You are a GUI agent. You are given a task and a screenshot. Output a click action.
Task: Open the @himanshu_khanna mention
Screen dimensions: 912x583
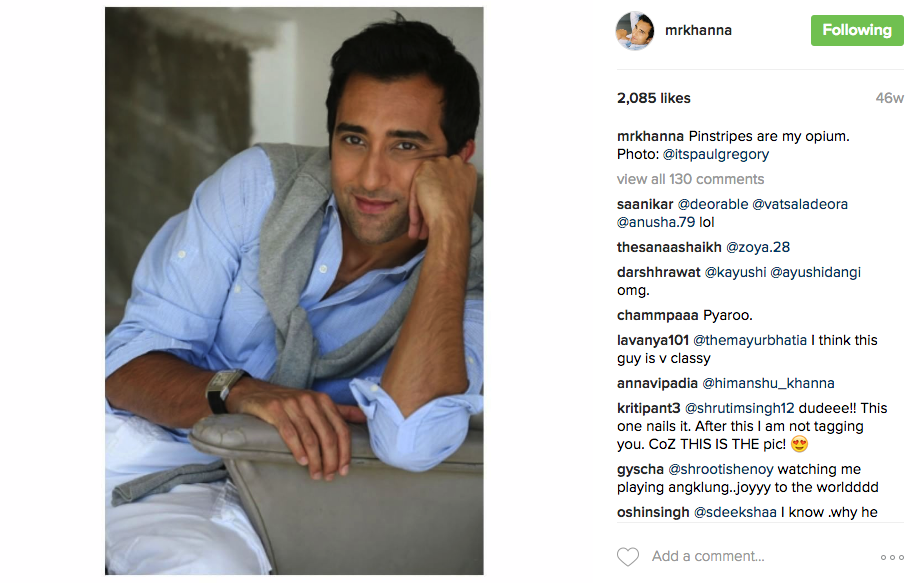(x=768, y=383)
